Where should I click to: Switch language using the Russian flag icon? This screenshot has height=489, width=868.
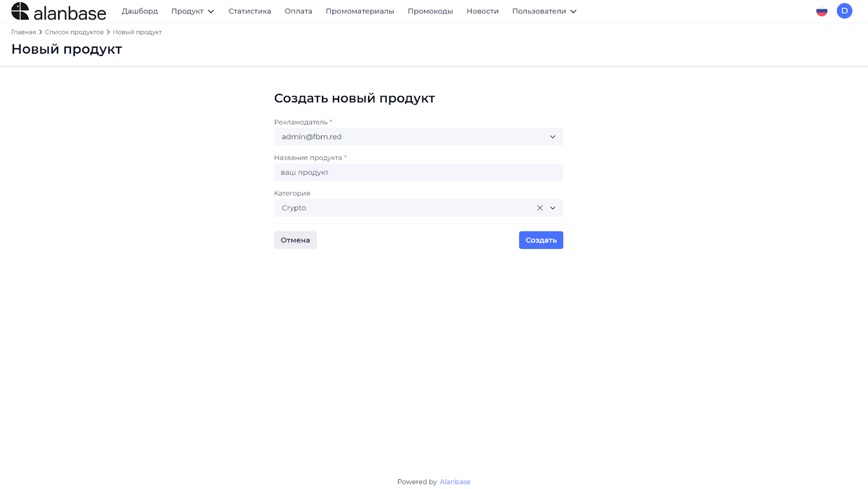coord(821,10)
